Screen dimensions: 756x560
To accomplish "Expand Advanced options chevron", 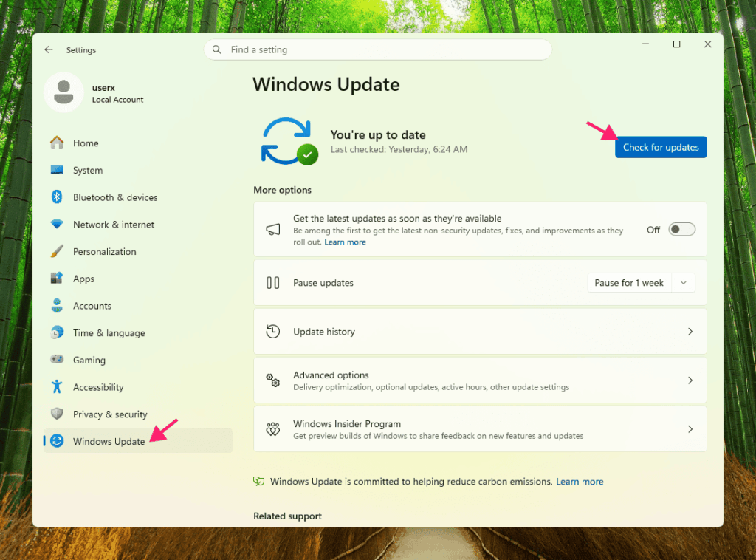I will pyautogui.click(x=690, y=380).
